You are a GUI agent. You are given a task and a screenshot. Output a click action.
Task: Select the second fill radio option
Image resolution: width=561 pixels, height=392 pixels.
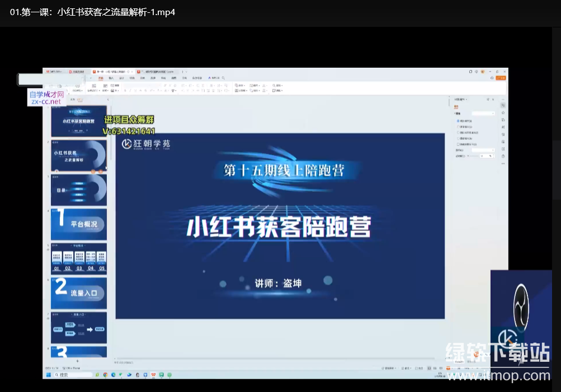[x=458, y=126]
